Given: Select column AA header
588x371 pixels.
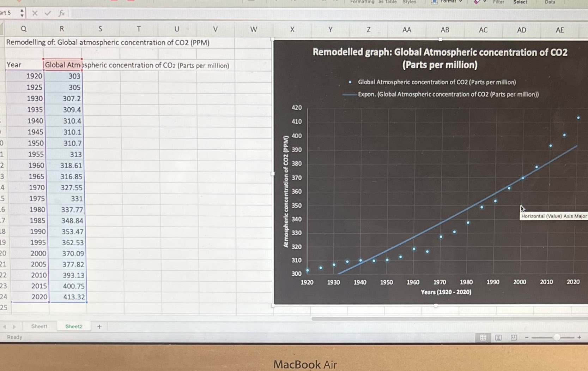Looking at the screenshot, I should (407, 30).
